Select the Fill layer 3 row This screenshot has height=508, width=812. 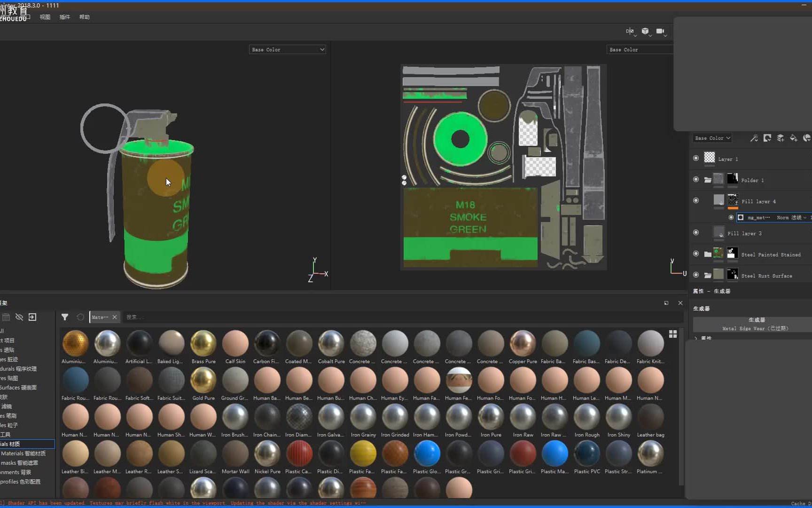click(x=751, y=233)
